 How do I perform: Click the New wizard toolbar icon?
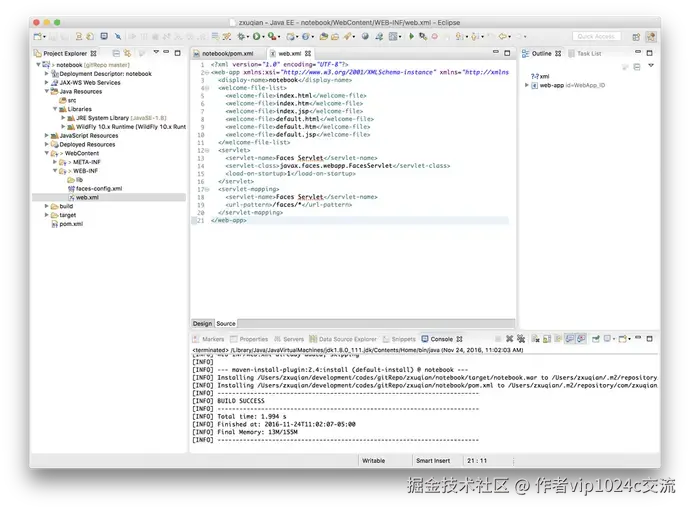click(x=37, y=37)
